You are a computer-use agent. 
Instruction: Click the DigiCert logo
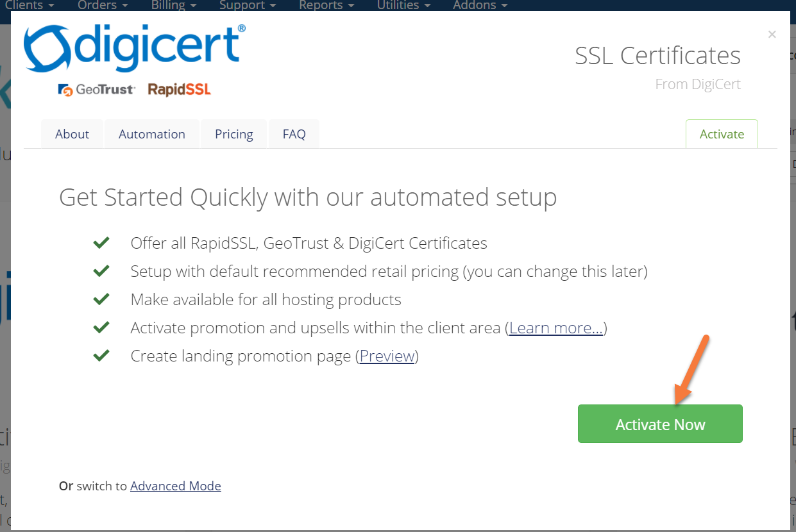click(135, 48)
